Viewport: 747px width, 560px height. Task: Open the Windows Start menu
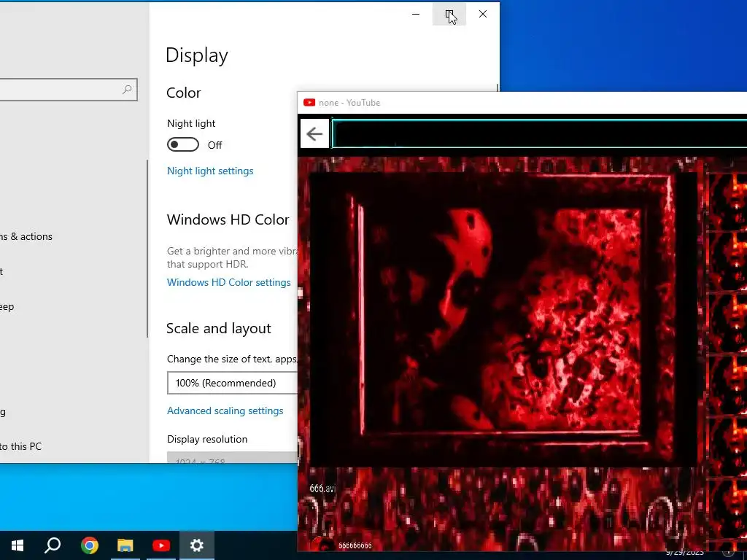tap(18, 545)
